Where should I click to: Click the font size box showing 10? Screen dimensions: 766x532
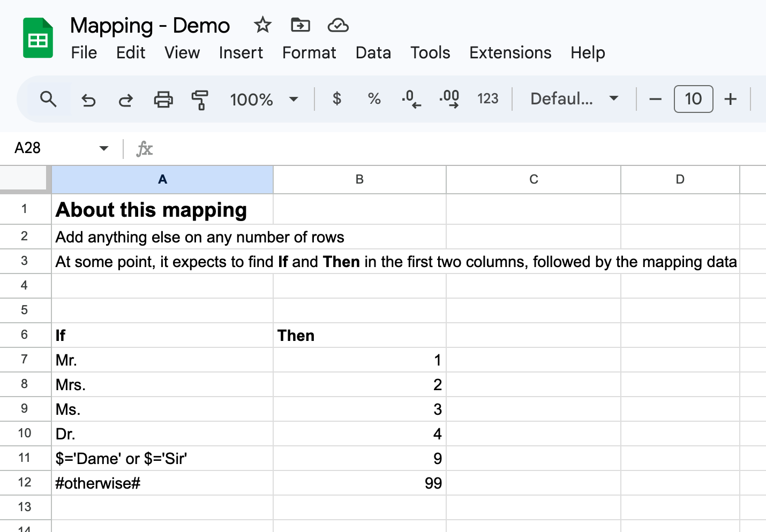click(693, 99)
